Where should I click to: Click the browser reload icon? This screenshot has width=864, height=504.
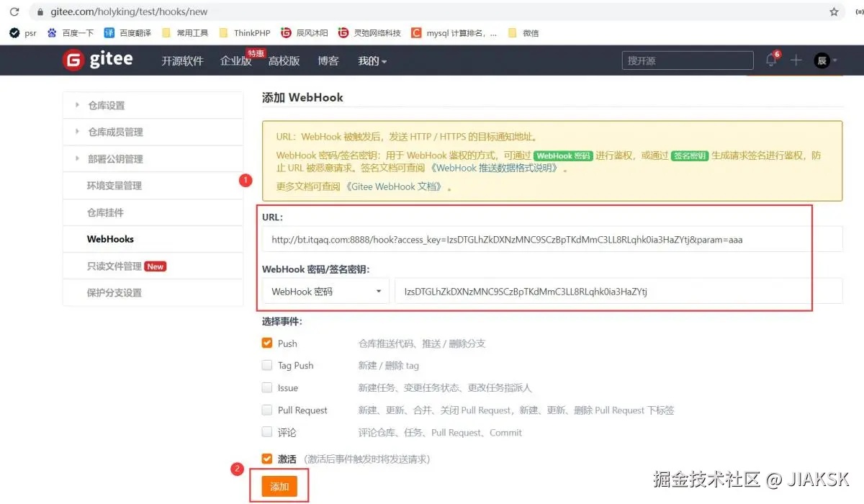(x=14, y=12)
